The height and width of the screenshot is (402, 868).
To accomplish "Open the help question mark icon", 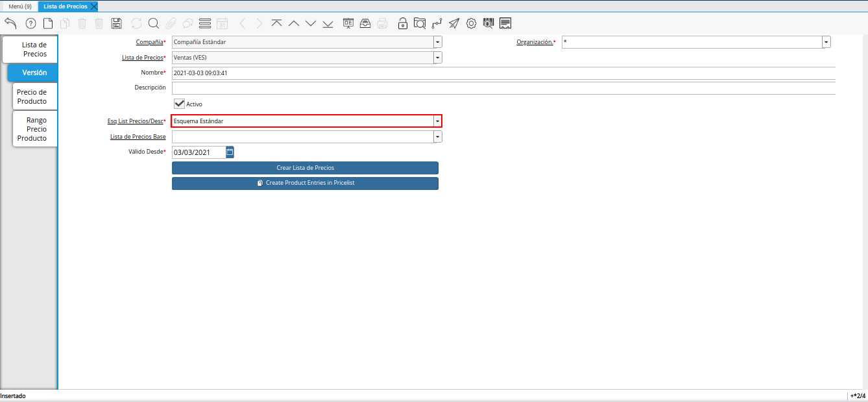I will (30, 23).
